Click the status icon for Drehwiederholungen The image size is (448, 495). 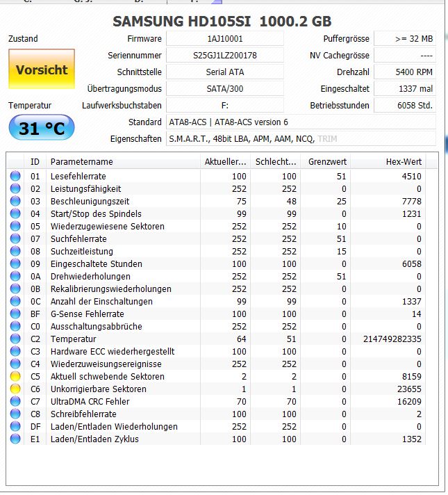click(15, 276)
